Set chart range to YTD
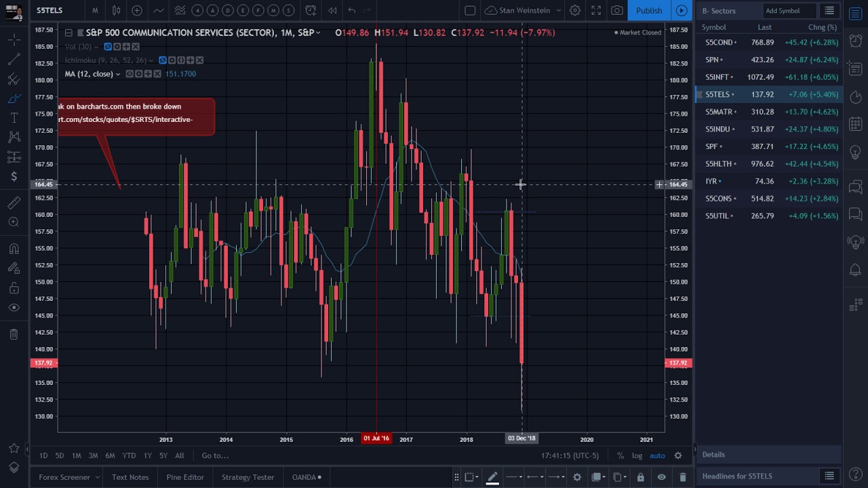Viewport: 868px width, 488px height. click(129, 455)
